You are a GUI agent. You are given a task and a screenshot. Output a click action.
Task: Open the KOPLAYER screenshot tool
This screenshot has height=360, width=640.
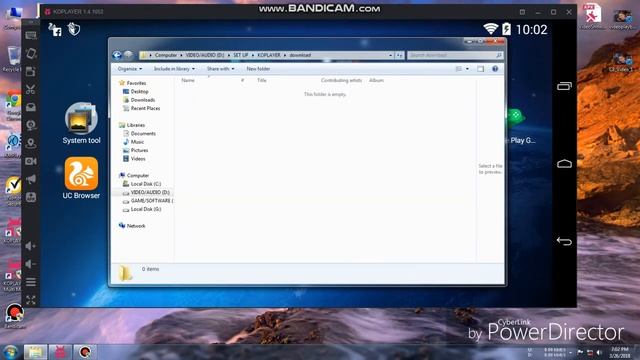[31, 71]
